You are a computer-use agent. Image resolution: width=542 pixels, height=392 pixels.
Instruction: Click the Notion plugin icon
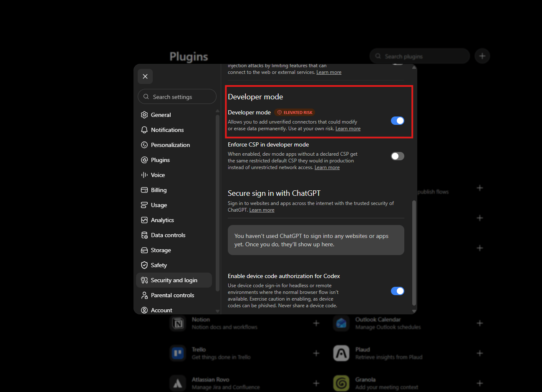click(x=178, y=323)
